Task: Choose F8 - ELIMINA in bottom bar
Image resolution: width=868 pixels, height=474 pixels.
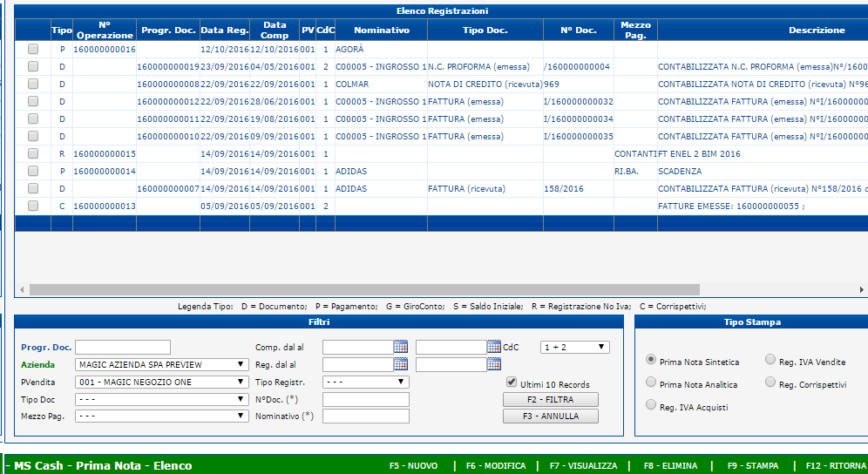Action: [x=670, y=465]
